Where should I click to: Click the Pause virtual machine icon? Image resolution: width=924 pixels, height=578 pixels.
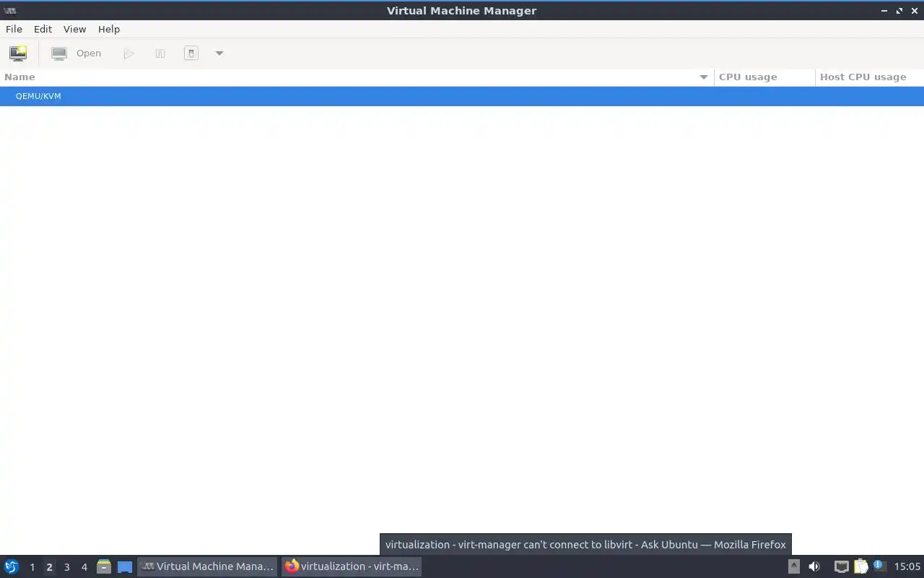tap(160, 53)
